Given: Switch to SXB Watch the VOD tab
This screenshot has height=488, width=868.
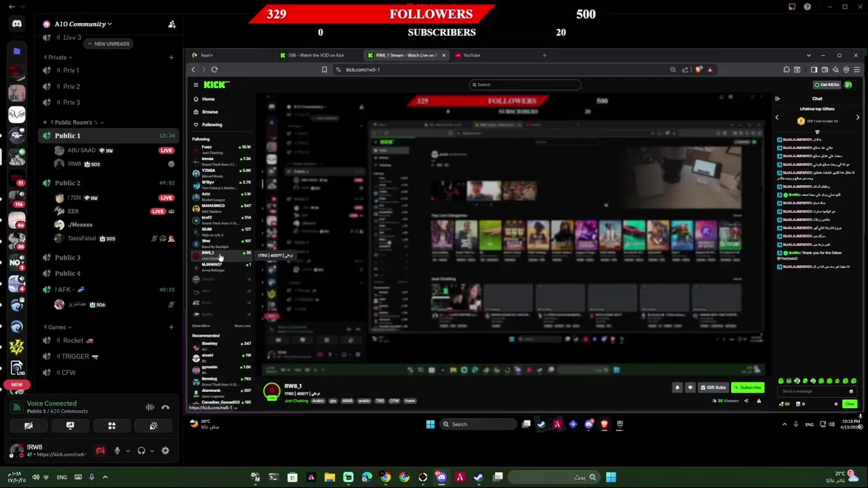Looking at the screenshot, I should 317,56.
